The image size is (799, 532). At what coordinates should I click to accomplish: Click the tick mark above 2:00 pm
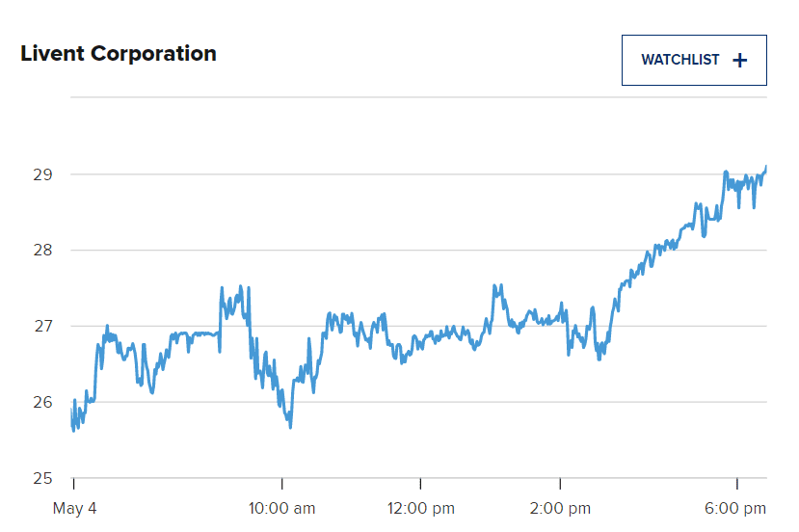click(560, 482)
